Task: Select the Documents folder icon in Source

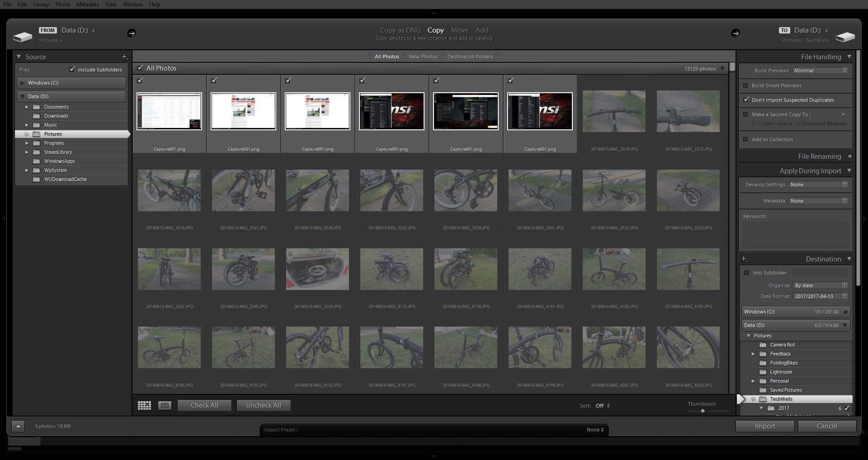Action: click(x=37, y=107)
